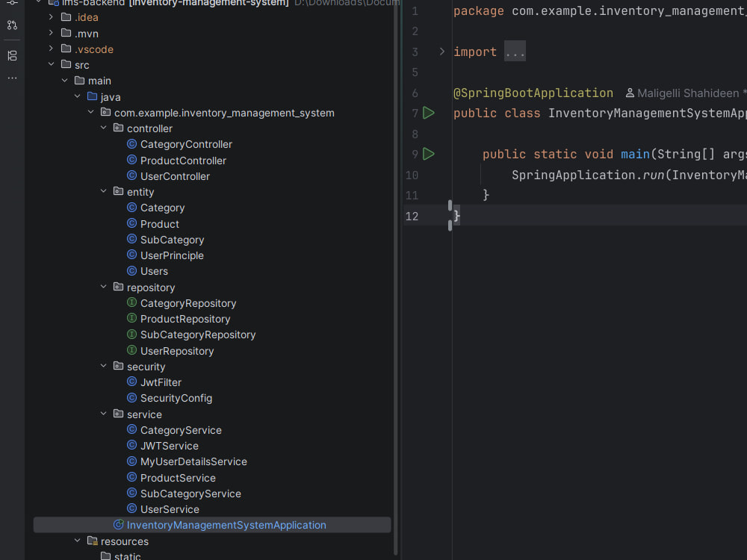Screen dimensions: 747x560
Task: Click the project tree vertical scrollbar
Action: coord(395,276)
